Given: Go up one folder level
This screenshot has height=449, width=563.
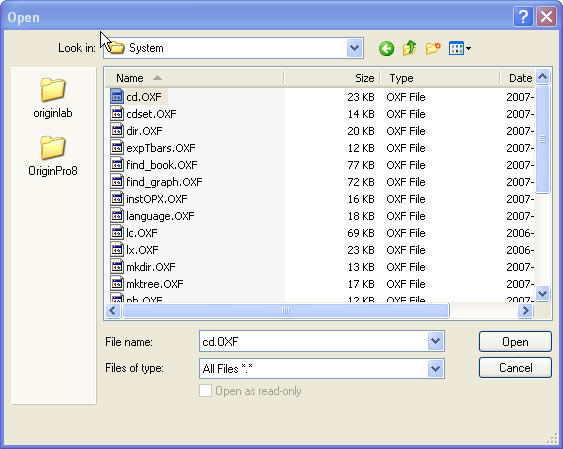Looking at the screenshot, I should click(409, 48).
